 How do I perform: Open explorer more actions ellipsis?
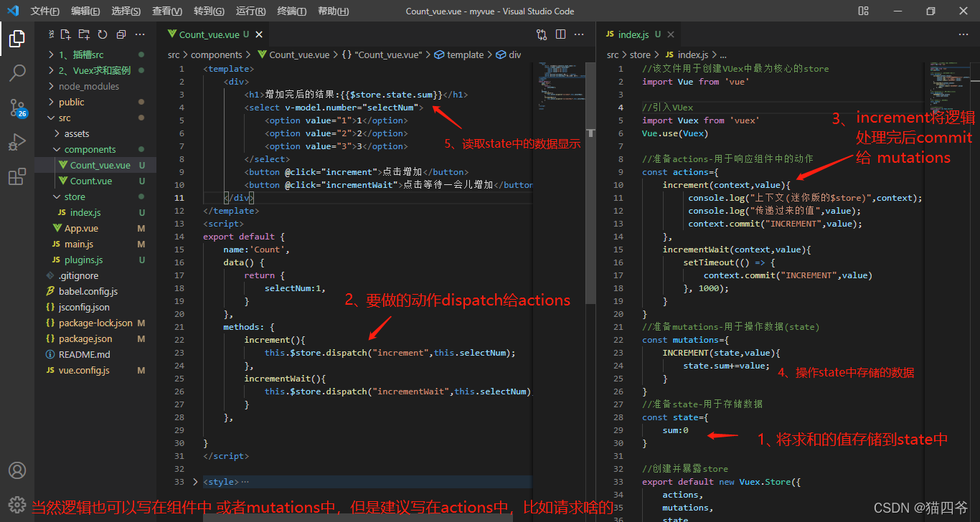pos(140,34)
